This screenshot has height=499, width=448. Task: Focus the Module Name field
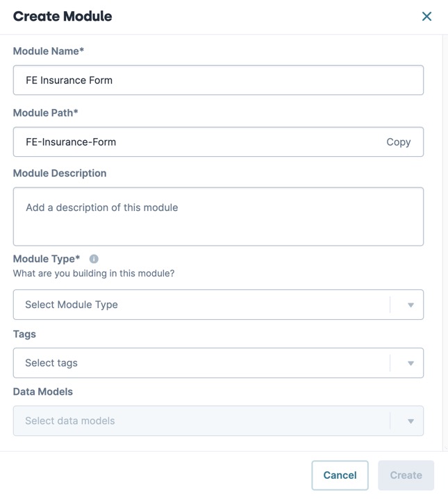pyautogui.click(x=218, y=81)
